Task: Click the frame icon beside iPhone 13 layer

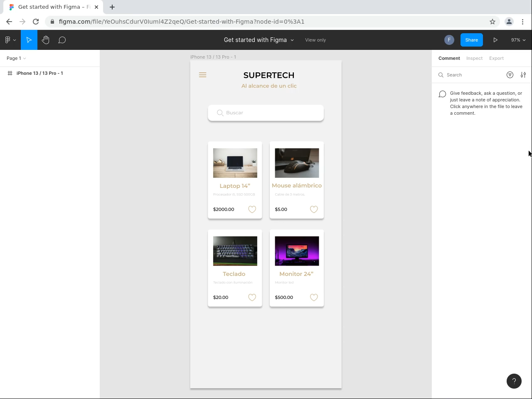Action: tap(10, 73)
